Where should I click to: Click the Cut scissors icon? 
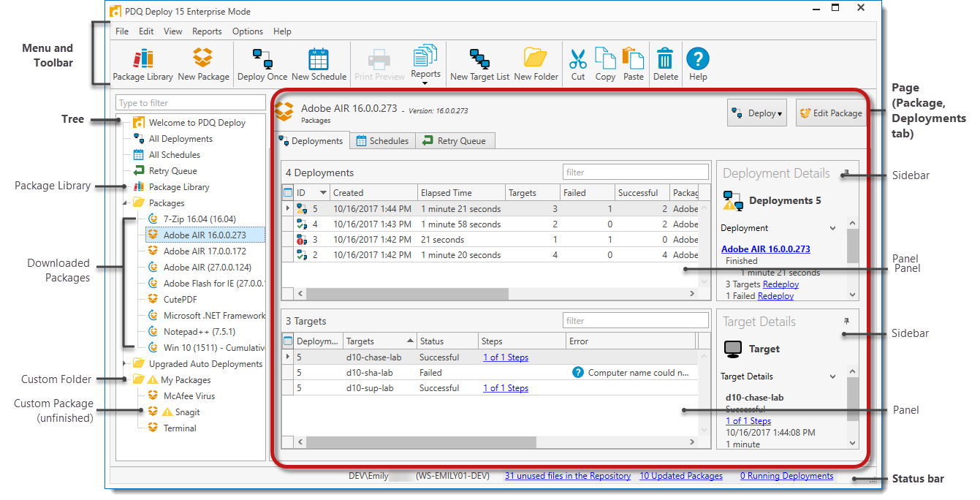pos(578,58)
